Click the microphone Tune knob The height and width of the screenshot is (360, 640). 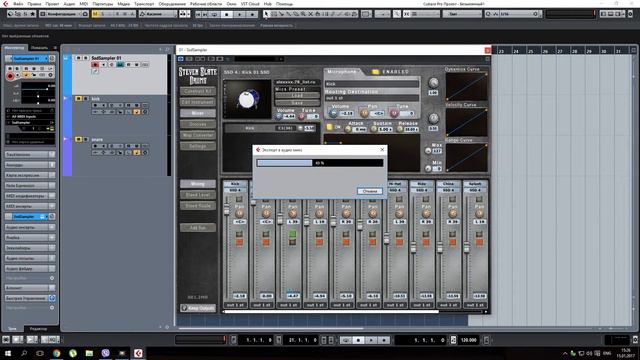[394, 113]
